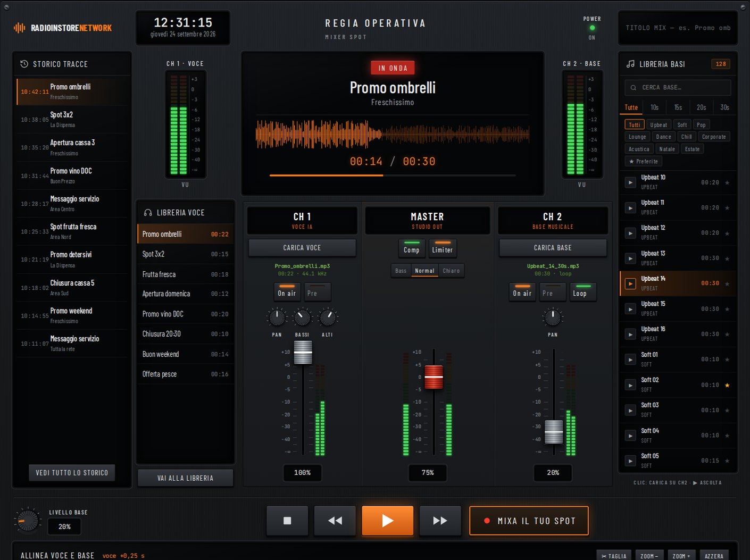Viewport: 750px width, 560px height.
Task: Enable CH 2 Pre listen
Action: pyautogui.click(x=553, y=292)
